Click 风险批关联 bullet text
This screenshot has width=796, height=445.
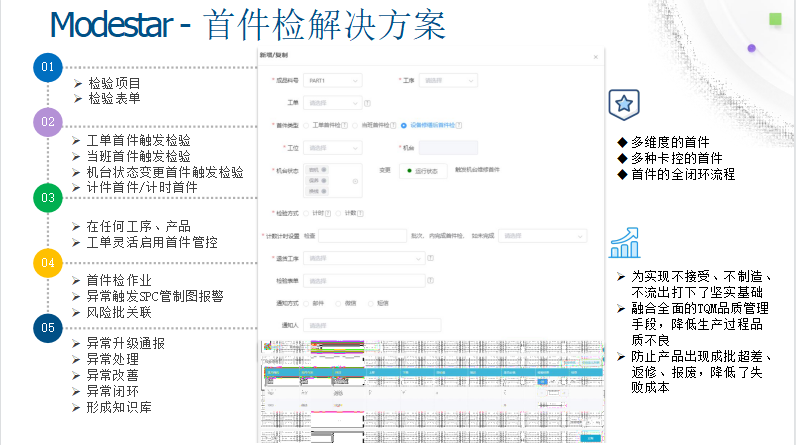coord(119,312)
